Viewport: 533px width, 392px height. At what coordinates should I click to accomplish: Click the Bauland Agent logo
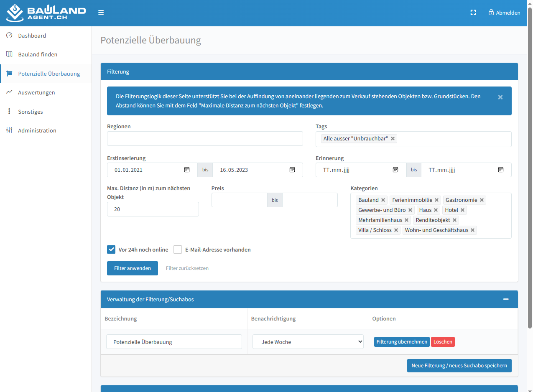46,13
